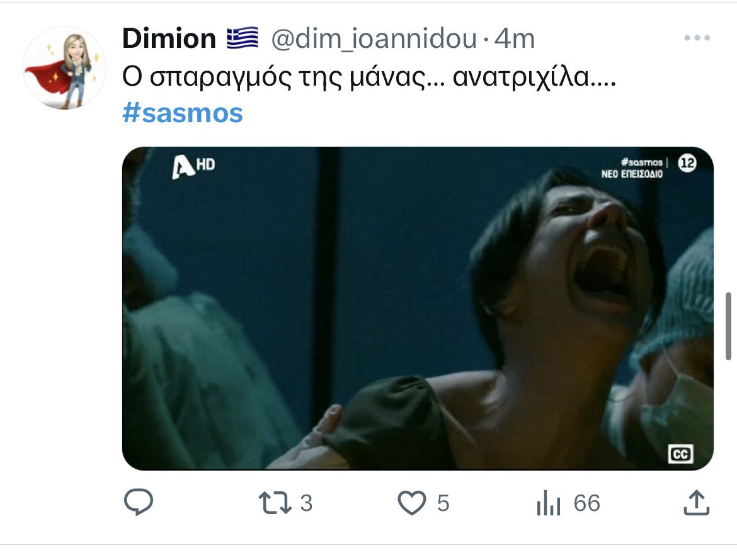737x560 pixels.
Task: Retweet using the arrows icon
Action: [275, 503]
